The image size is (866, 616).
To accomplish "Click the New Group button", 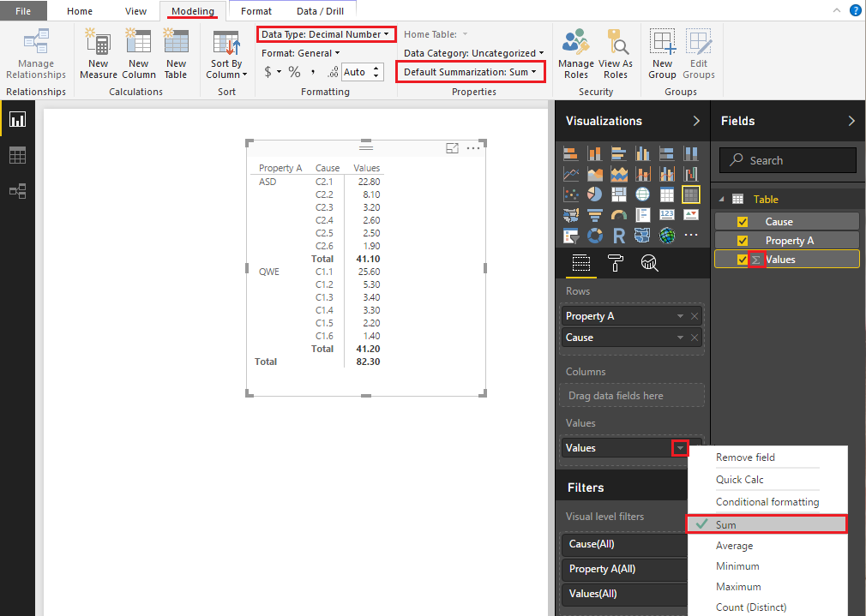I will point(662,54).
